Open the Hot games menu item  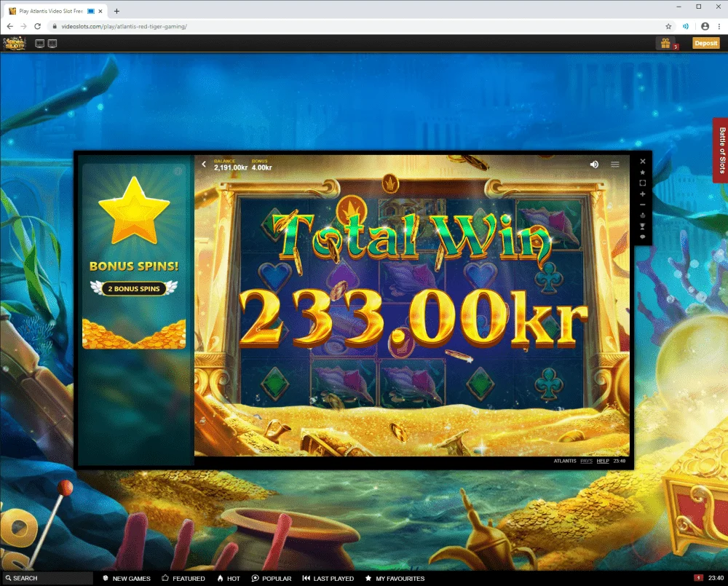229,579
